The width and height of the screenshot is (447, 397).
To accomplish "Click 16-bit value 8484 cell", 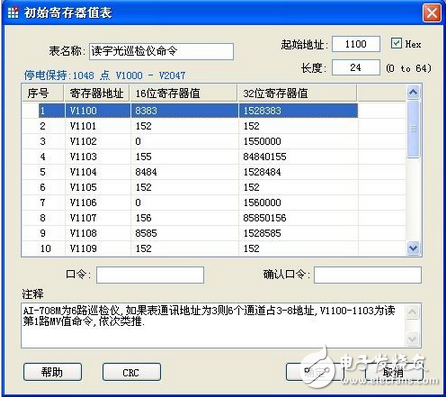I will point(184,172).
